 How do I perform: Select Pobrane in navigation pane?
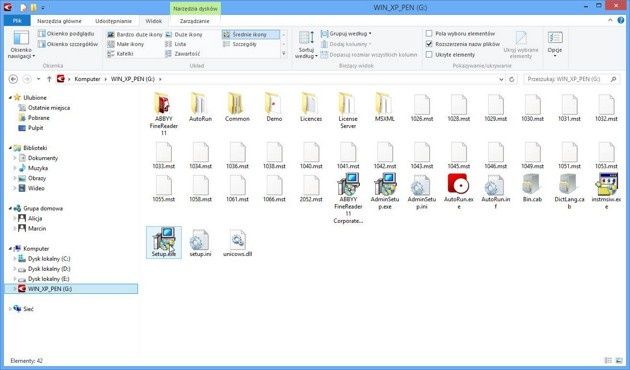pyautogui.click(x=35, y=118)
